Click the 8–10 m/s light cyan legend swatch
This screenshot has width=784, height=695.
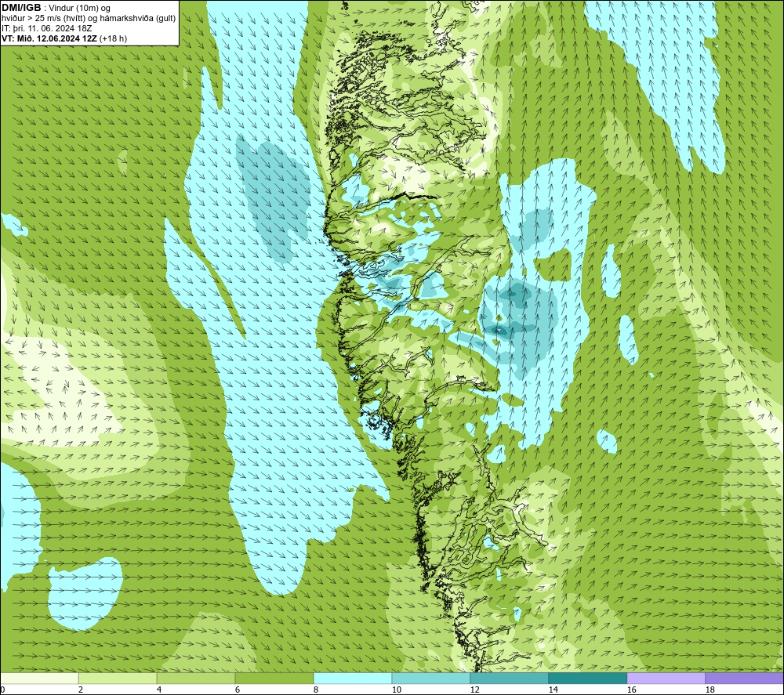tap(353, 678)
